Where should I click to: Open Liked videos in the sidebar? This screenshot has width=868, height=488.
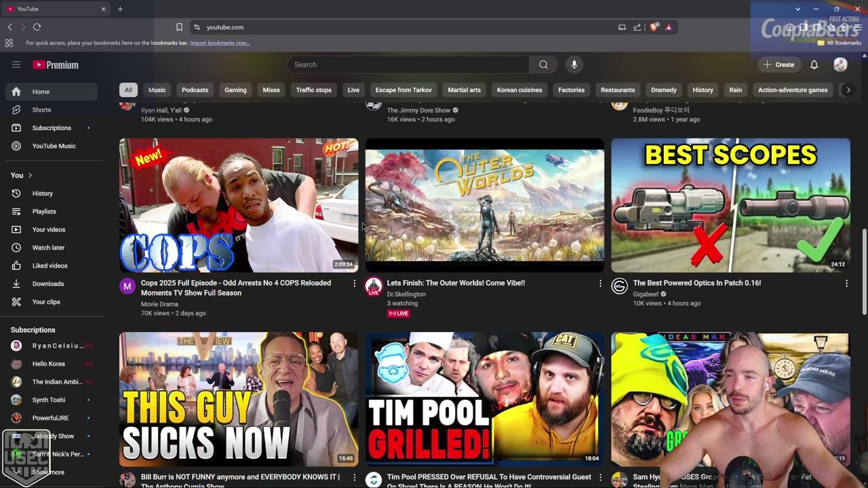[x=52, y=266]
